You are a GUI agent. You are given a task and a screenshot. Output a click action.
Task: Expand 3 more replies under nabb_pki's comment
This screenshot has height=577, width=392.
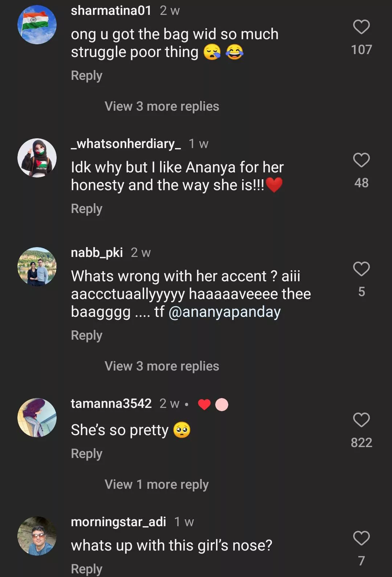click(x=162, y=366)
